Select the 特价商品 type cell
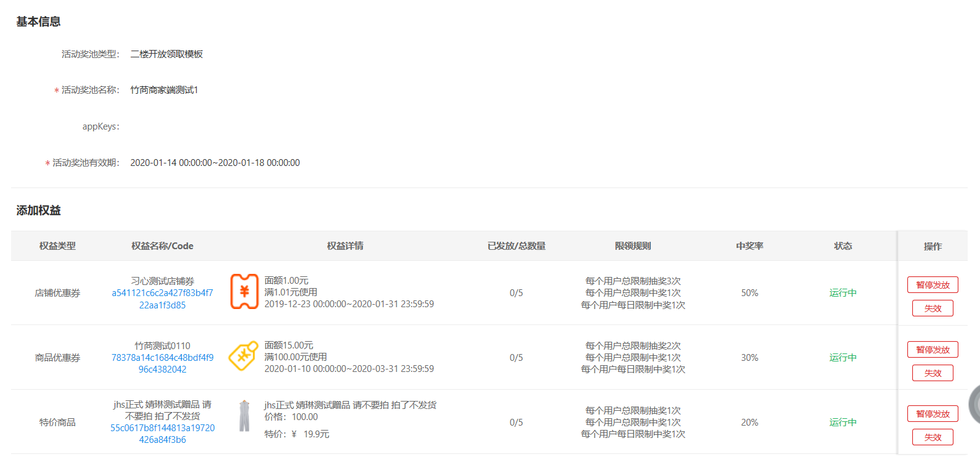This screenshot has width=980, height=462. 57,422
